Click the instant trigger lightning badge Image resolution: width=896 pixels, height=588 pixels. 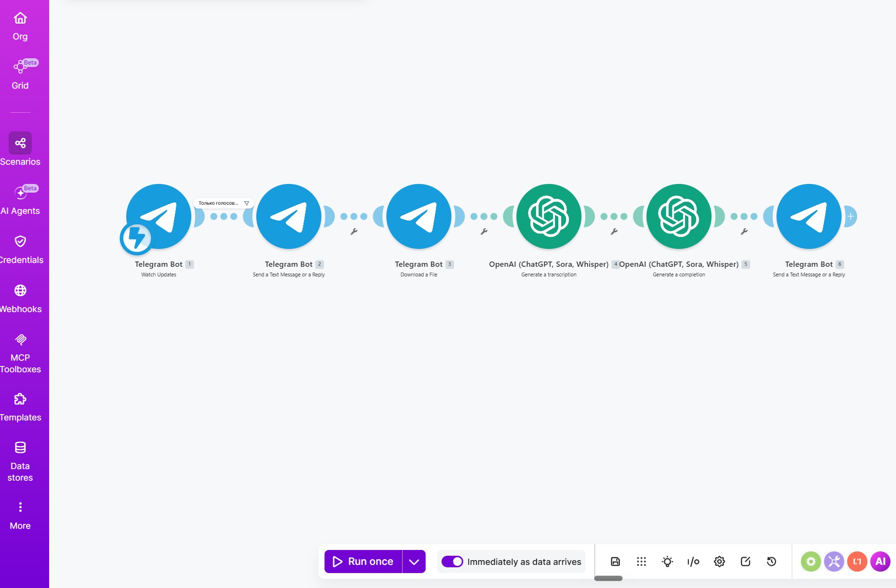point(136,238)
